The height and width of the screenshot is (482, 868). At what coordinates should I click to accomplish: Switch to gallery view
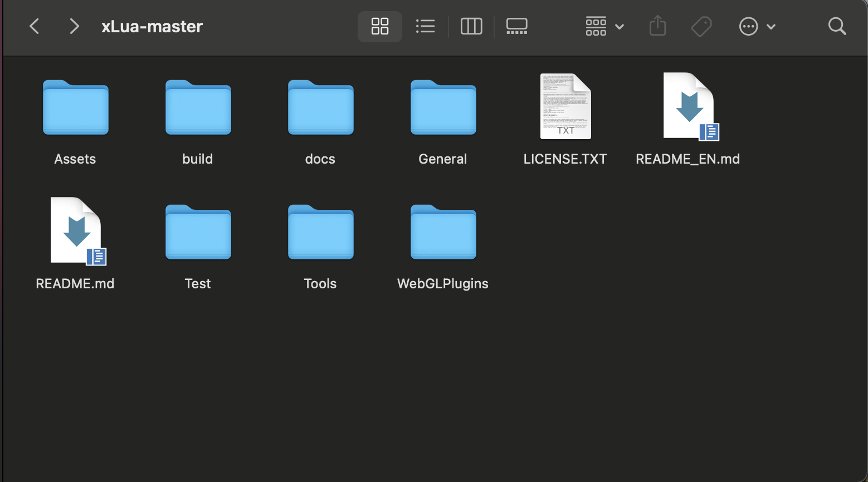(x=516, y=26)
